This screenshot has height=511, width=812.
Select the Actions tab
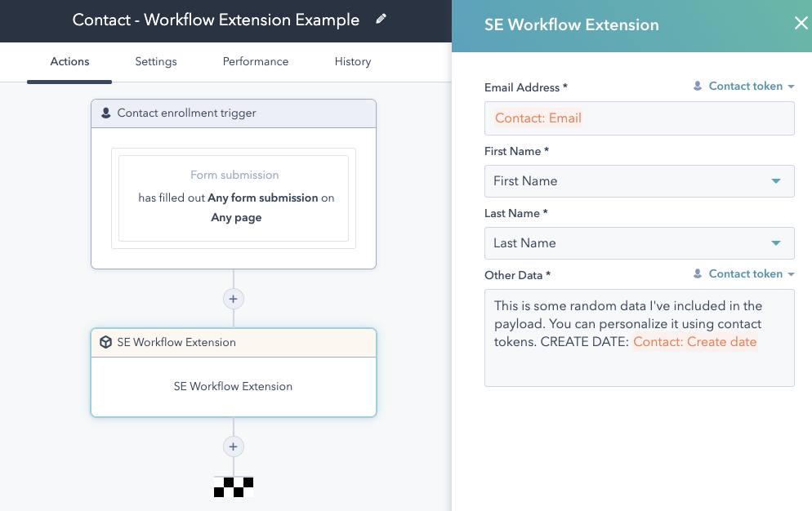click(69, 61)
